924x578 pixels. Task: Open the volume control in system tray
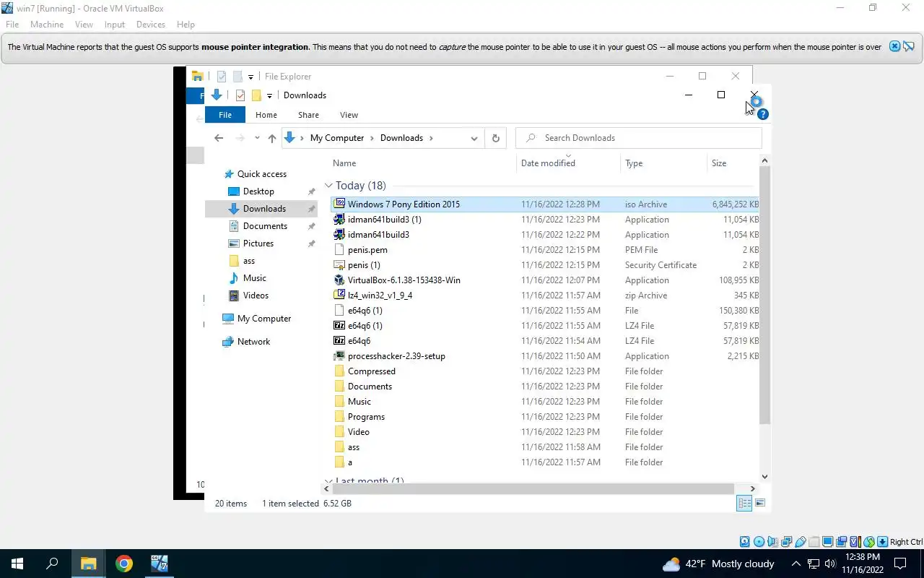pyautogui.click(x=830, y=564)
